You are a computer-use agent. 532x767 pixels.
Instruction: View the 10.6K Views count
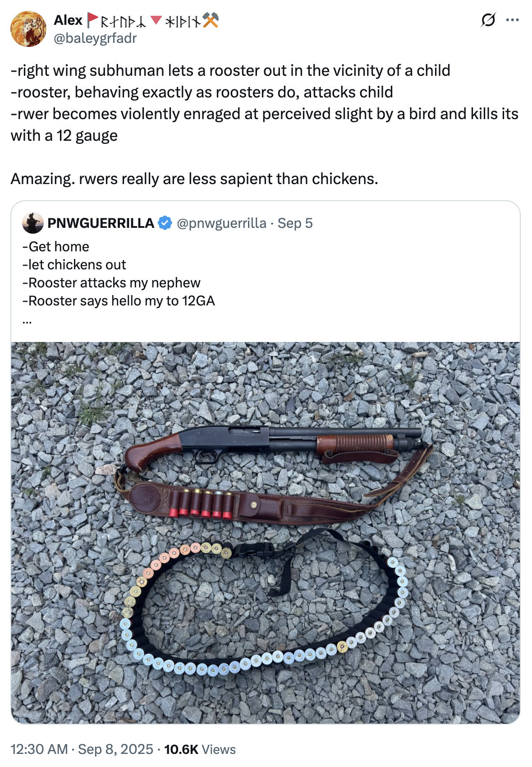[x=200, y=749]
